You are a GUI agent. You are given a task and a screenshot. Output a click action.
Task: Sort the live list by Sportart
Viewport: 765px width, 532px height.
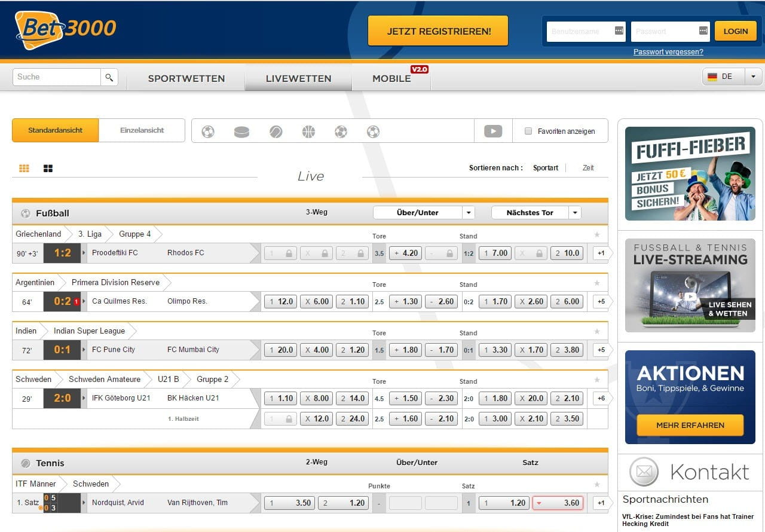click(546, 168)
